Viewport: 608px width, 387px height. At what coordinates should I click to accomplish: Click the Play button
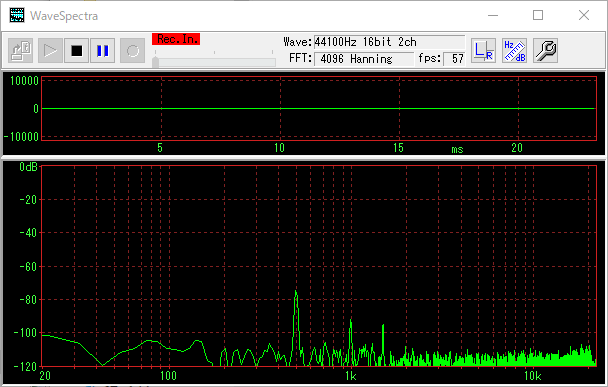50,50
